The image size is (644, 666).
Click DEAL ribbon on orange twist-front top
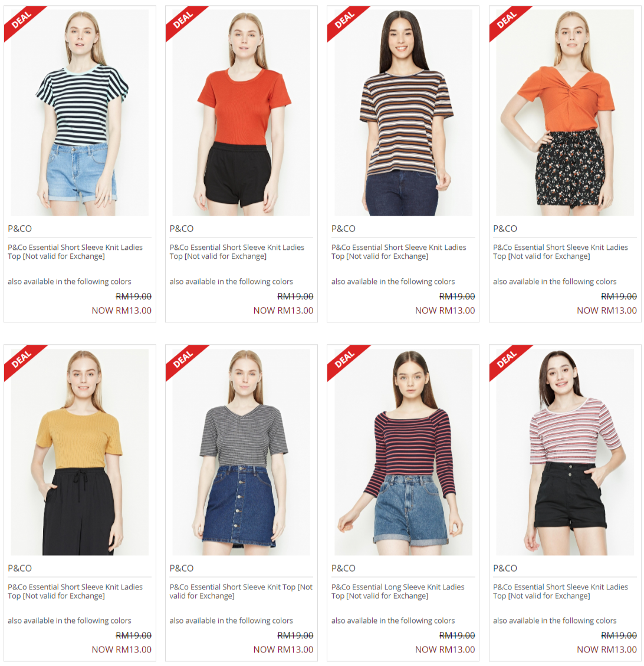[506, 21]
